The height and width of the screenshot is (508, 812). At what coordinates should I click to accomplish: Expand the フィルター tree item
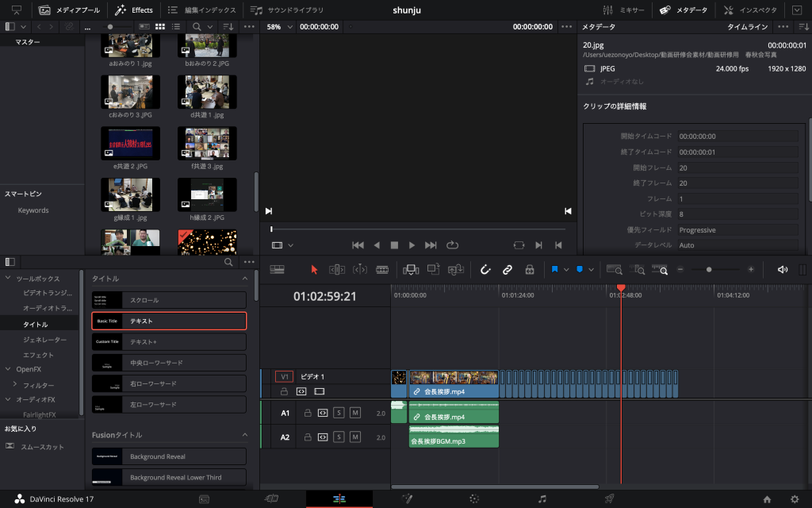point(14,385)
